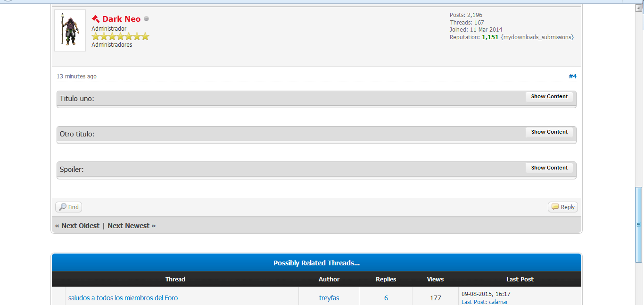644x305 pixels.
Task: Reveal the Spoiler section content
Action: click(x=549, y=168)
